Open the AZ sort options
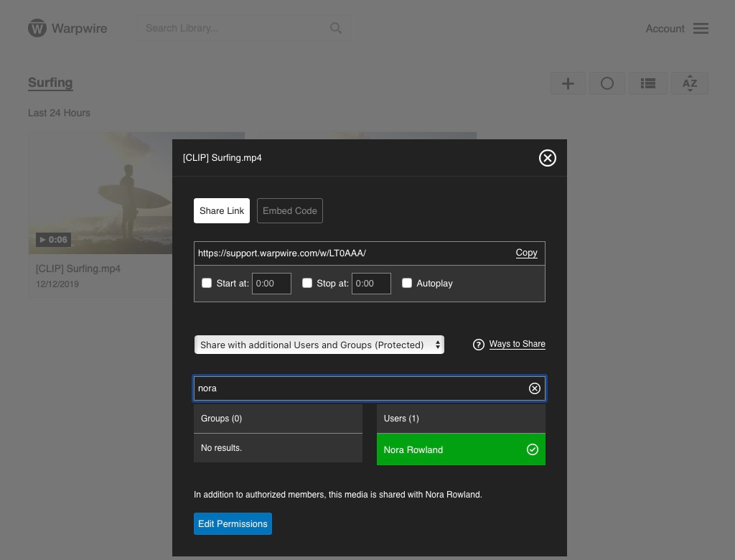The width and height of the screenshot is (735, 560). (x=690, y=83)
